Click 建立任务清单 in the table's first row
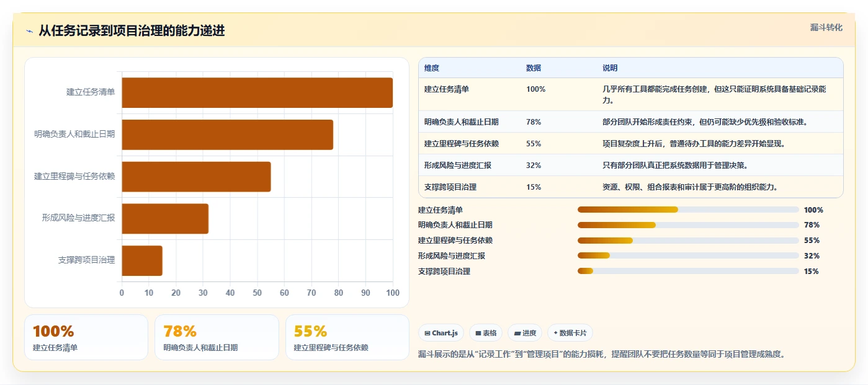The width and height of the screenshot is (868, 385). click(x=447, y=89)
